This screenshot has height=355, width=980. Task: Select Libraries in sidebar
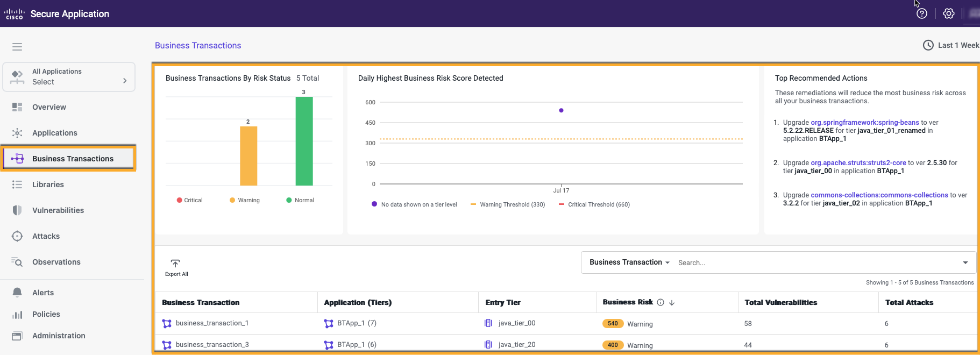48,184
